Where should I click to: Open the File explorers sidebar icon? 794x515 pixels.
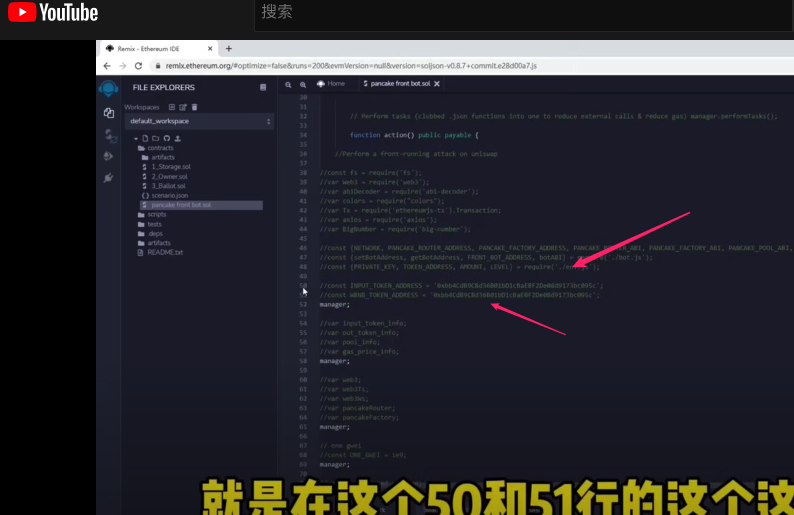pos(109,113)
